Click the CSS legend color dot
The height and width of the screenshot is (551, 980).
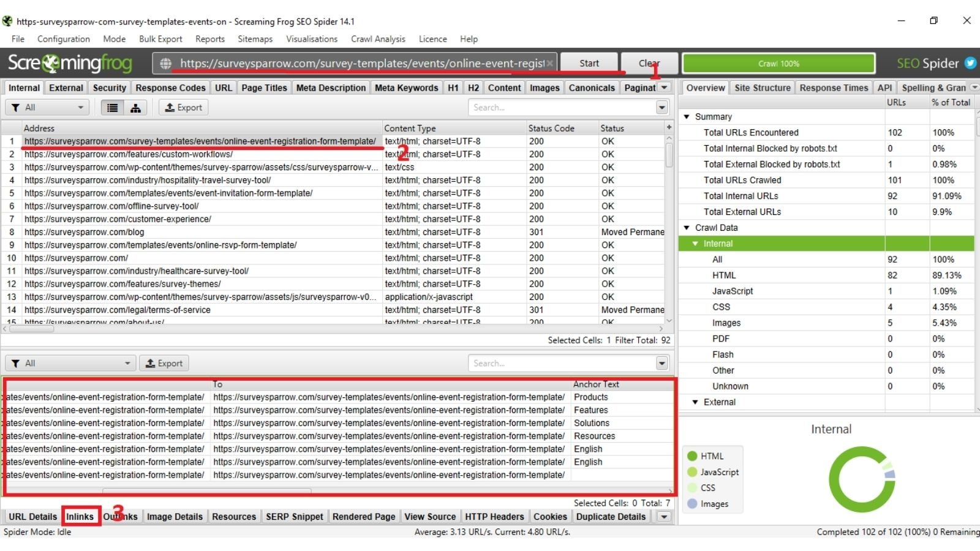click(x=692, y=488)
